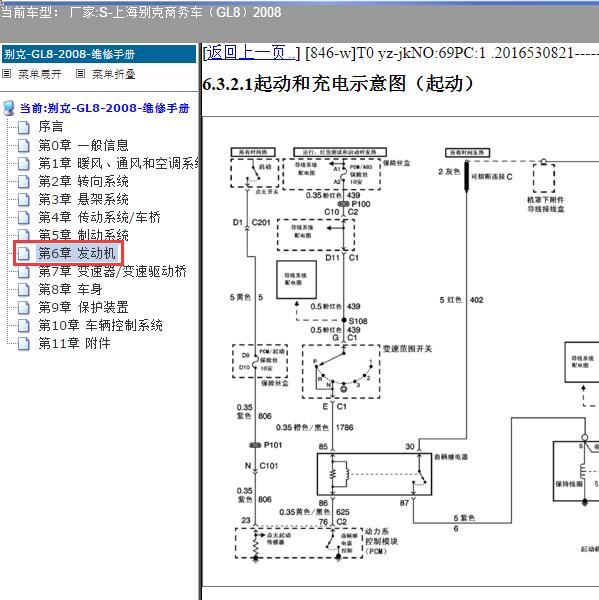Open 第1章 暖风、通风和空调系统

coord(119,163)
